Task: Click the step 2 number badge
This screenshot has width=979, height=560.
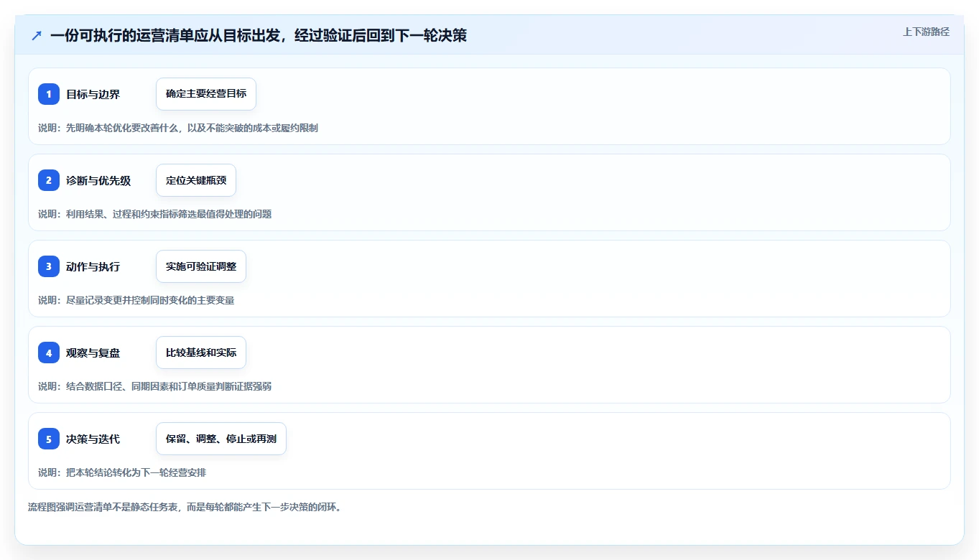Action: (x=49, y=180)
